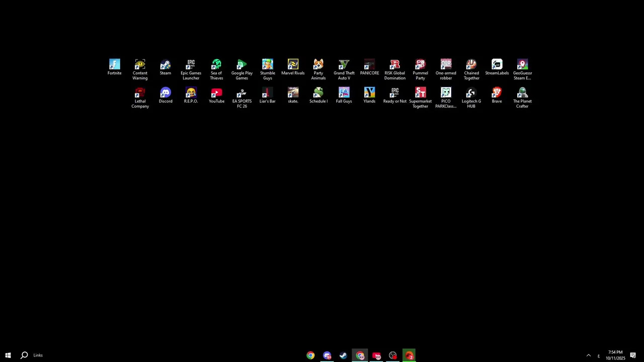This screenshot has width=644, height=362.
Task: Launch Content Warning from the desktop
Action: [x=140, y=69]
